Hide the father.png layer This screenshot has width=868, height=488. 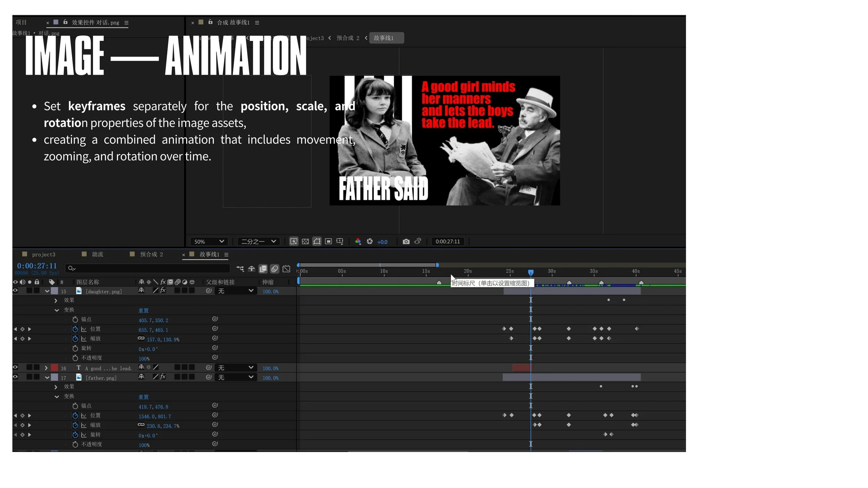pyautogui.click(x=15, y=377)
